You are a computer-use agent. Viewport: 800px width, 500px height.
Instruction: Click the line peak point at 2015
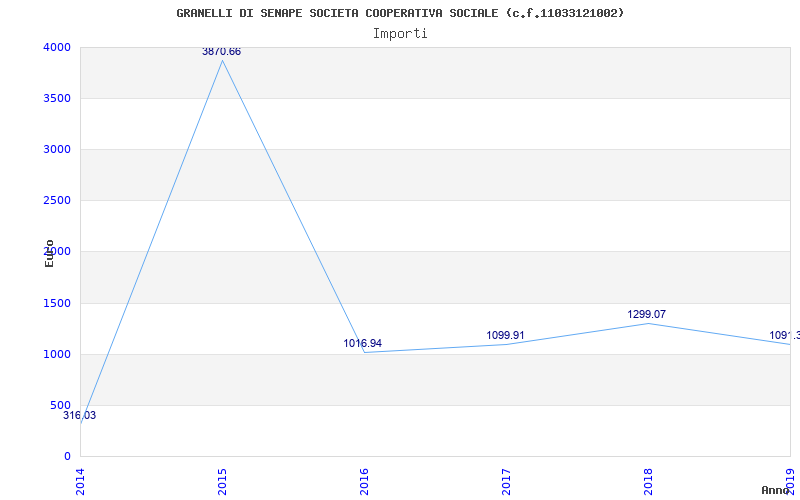pos(222,61)
